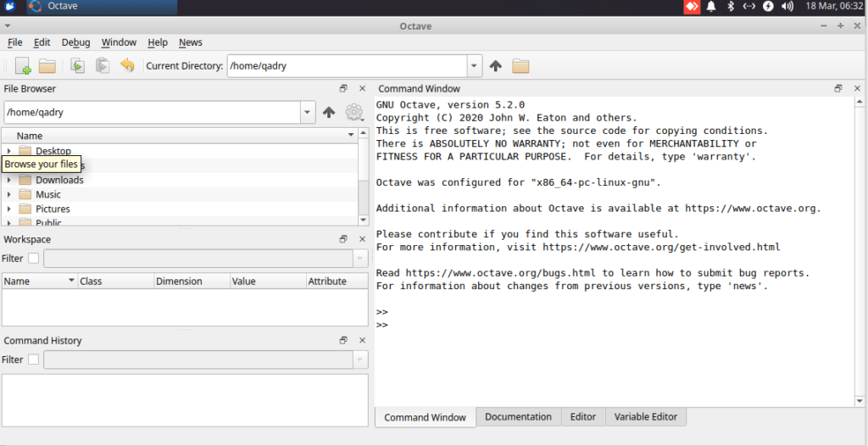The image size is (868, 446).
Task: Click the New Script toolbar icon
Action: point(23,66)
